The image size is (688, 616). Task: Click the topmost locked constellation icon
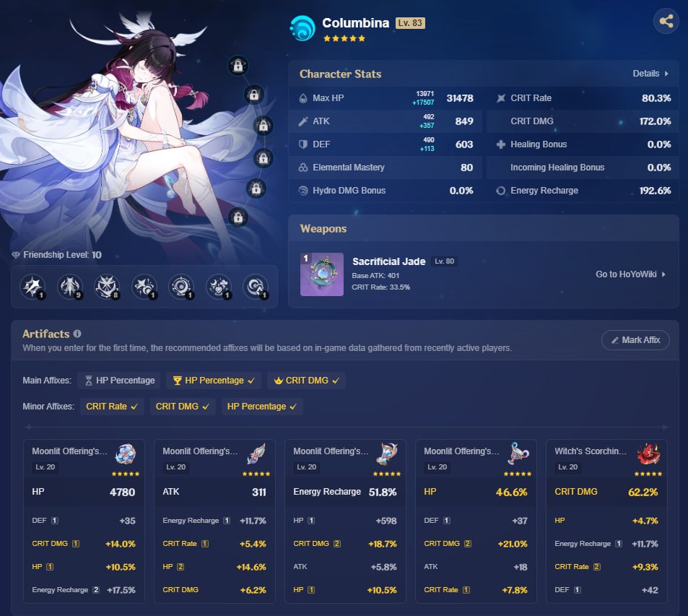pyautogui.click(x=238, y=66)
